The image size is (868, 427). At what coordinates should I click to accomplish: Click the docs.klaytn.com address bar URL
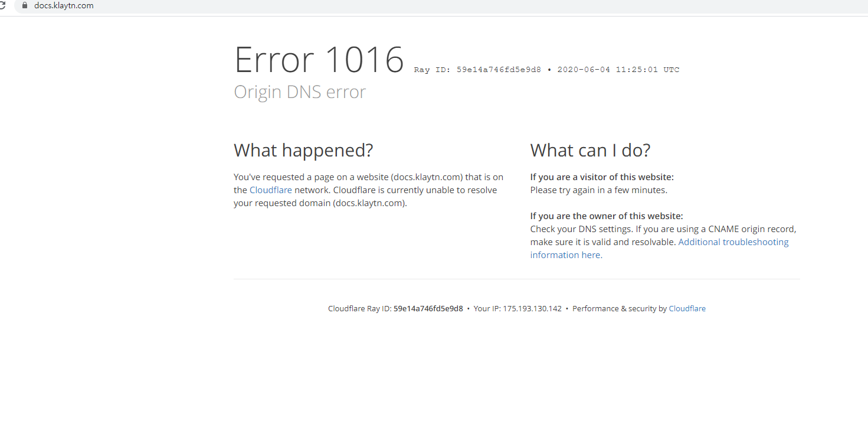tap(64, 5)
